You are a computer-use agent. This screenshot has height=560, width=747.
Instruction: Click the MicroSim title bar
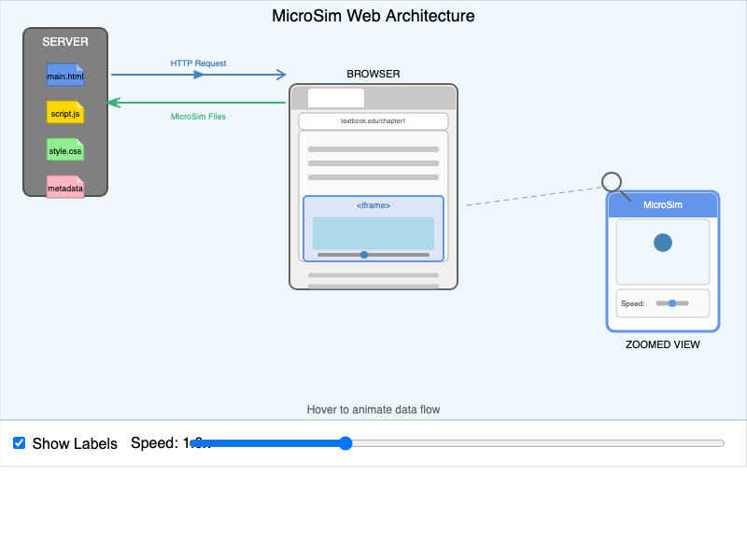click(663, 205)
